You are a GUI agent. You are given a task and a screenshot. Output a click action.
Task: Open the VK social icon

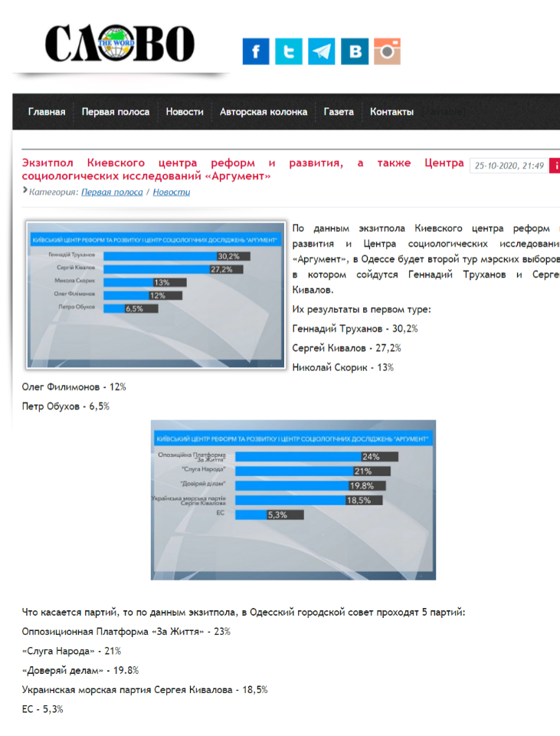pos(355,51)
